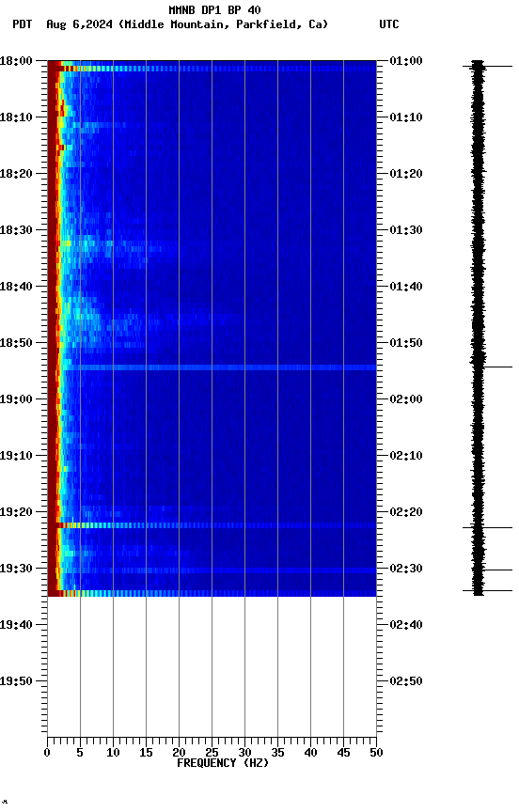Click the 0 Hz frequency axis label
519x812 pixels.
pyautogui.click(x=48, y=753)
